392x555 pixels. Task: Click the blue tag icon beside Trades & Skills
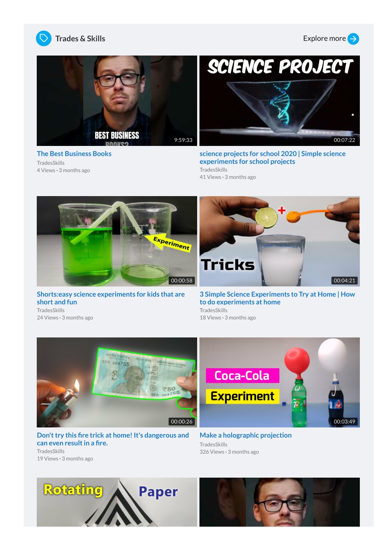pos(44,38)
